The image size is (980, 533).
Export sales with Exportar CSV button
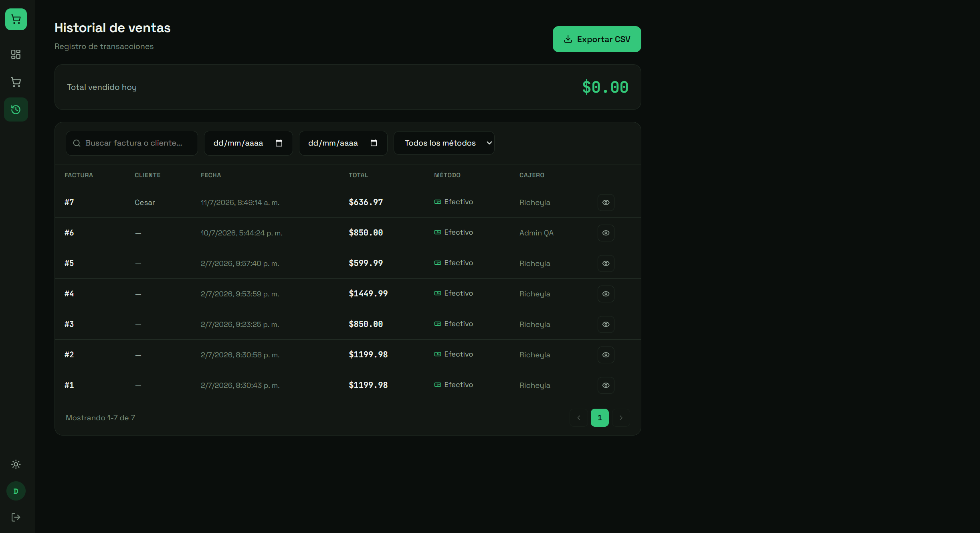click(x=597, y=39)
